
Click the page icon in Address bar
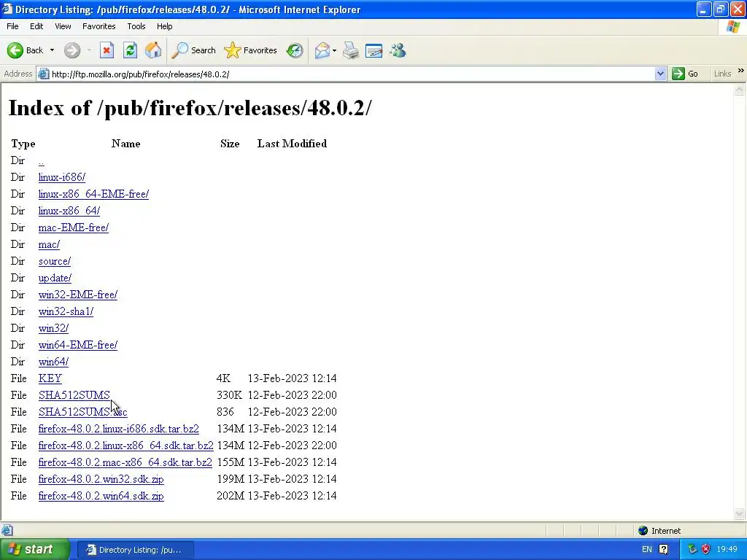tap(43, 74)
